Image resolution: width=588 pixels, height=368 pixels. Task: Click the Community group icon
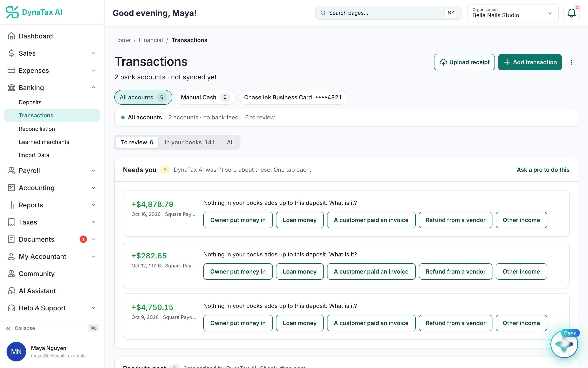(x=11, y=274)
